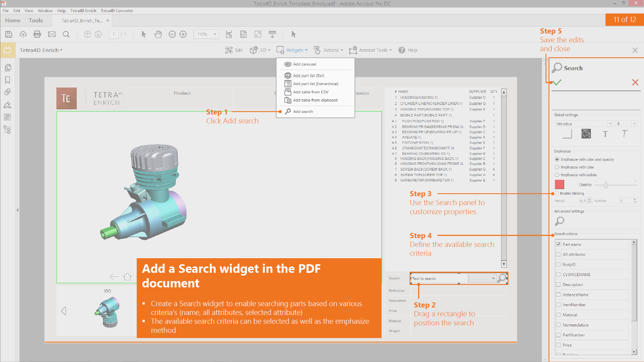Screen dimensions: 644x362
Task: Open the attachments paperclip sidebar icon
Action: (x=8, y=92)
